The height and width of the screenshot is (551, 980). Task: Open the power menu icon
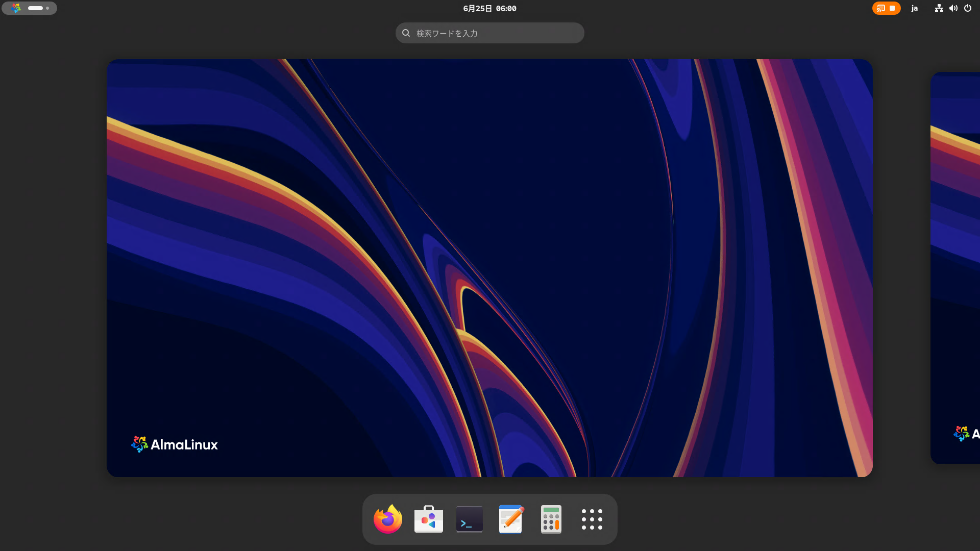(x=968, y=8)
